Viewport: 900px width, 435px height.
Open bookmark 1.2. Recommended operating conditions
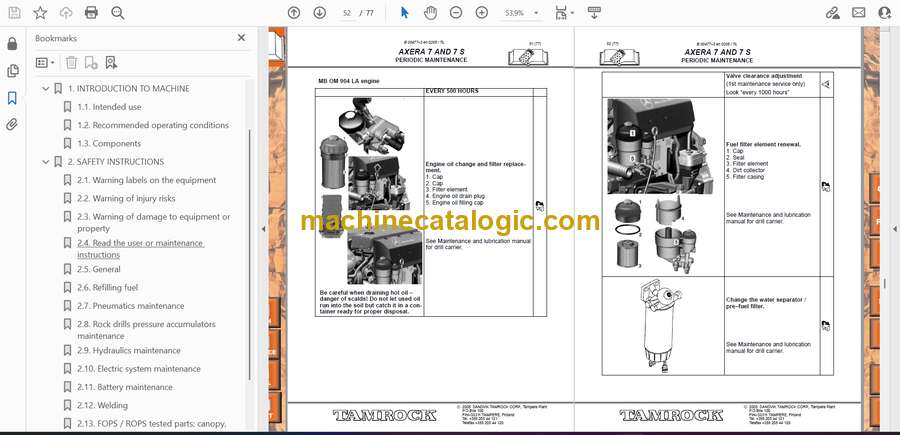click(153, 125)
